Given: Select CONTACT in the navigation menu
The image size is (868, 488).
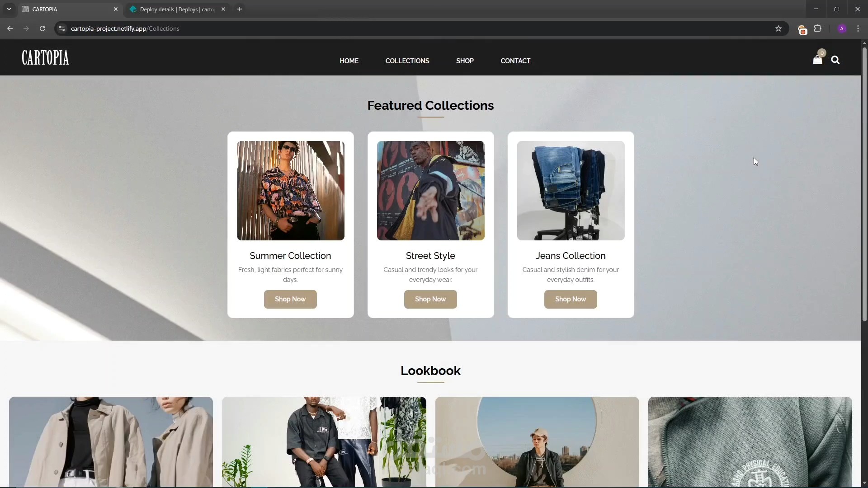Looking at the screenshot, I should pos(515,61).
